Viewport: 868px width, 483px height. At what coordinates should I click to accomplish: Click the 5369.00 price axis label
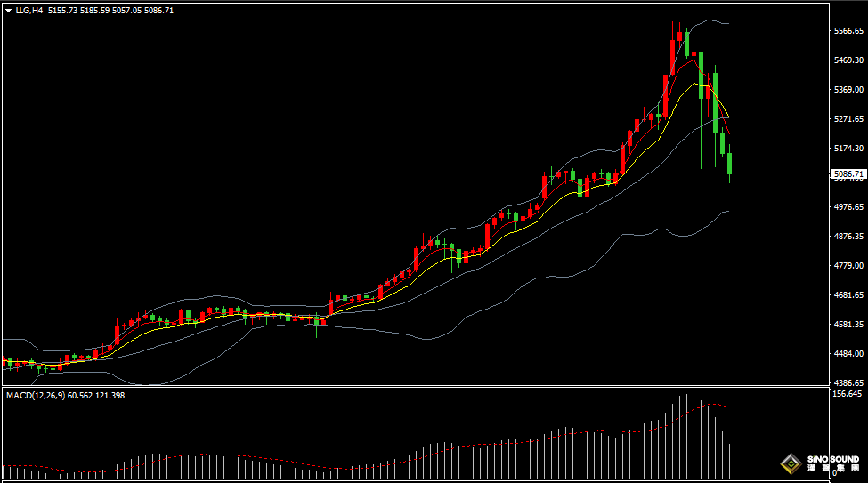coord(848,90)
